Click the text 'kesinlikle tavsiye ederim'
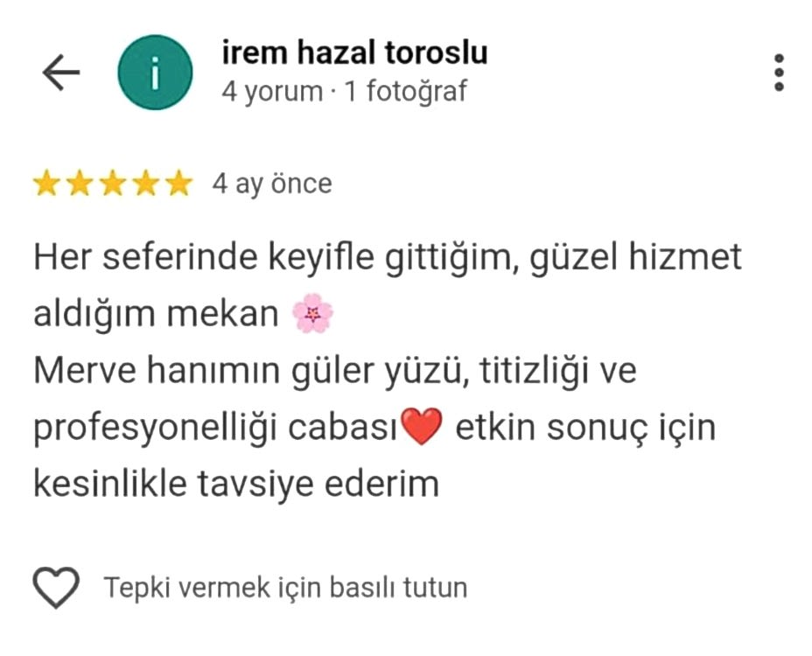Image resolution: width=812 pixels, height=656 pixels. coord(236,484)
